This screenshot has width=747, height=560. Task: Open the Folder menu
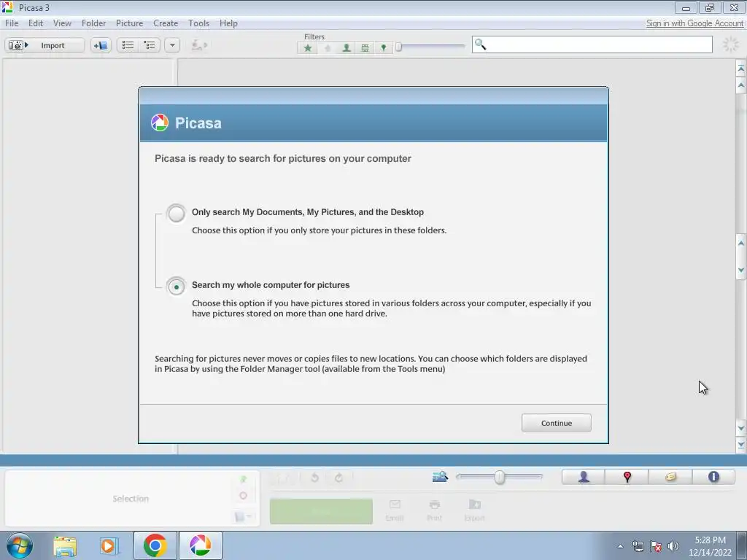[x=93, y=23]
